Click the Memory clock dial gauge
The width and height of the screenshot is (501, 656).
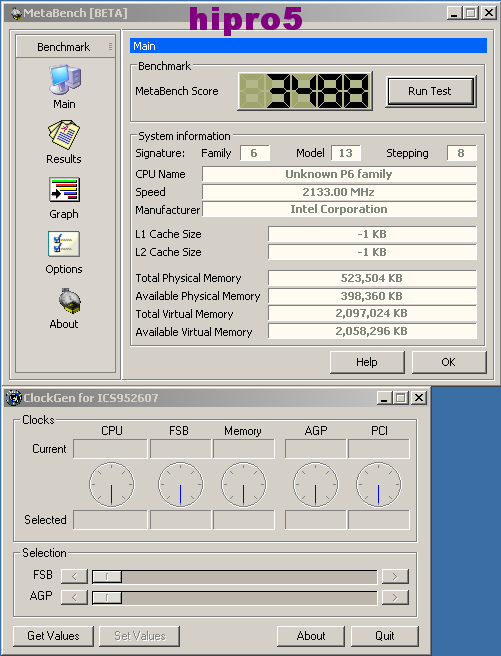click(244, 484)
